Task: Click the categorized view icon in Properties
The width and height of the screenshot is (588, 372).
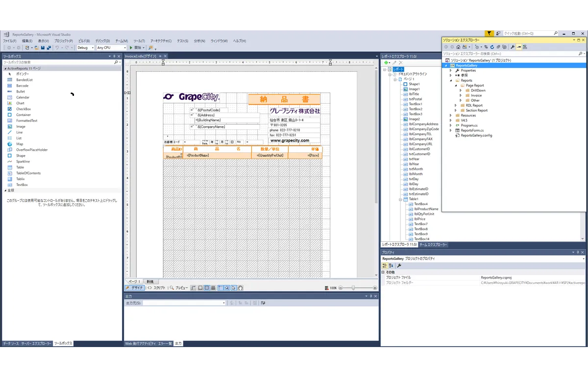Action: pyautogui.click(x=385, y=265)
